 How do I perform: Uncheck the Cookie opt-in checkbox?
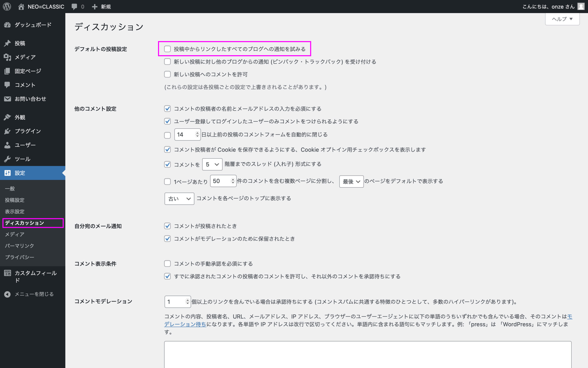(167, 149)
